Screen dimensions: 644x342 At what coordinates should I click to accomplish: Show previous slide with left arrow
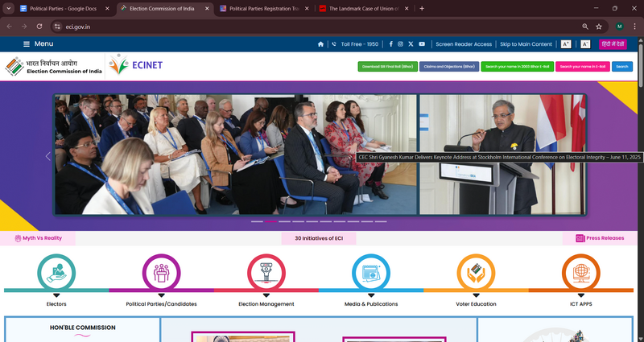pos(47,156)
